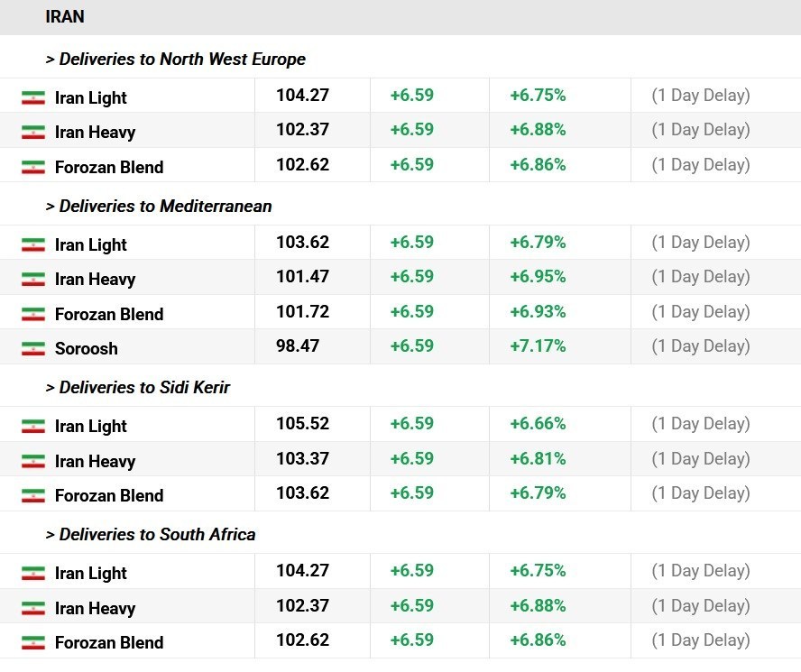The image size is (801, 672).
Task: Click flag icon next to Iran Light under South Africa
Action: click(33, 573)
